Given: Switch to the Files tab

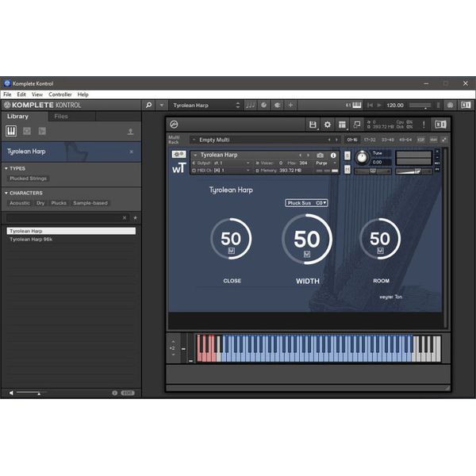Looking at the screenshot, I should click(60, 117).
